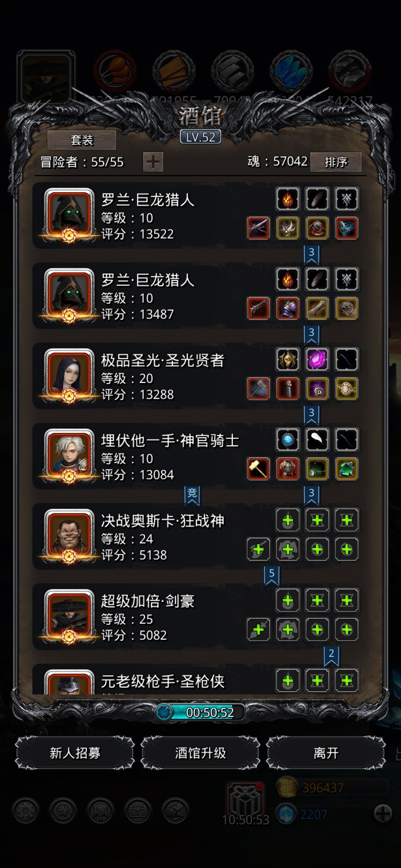Add adventurer slots with plus button
The height and width of the screenshot is (868, 401).
pos(153,162)
